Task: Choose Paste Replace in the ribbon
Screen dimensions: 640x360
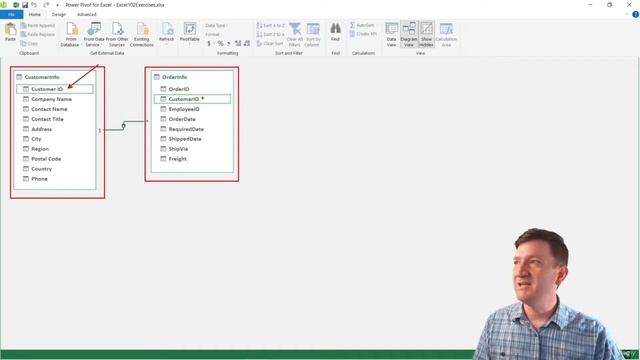Action: pyautogui.click(x=38, y=35)
